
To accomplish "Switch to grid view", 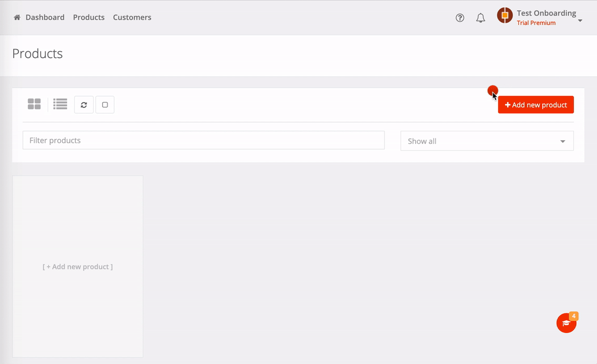I will [x=34, y=104].
